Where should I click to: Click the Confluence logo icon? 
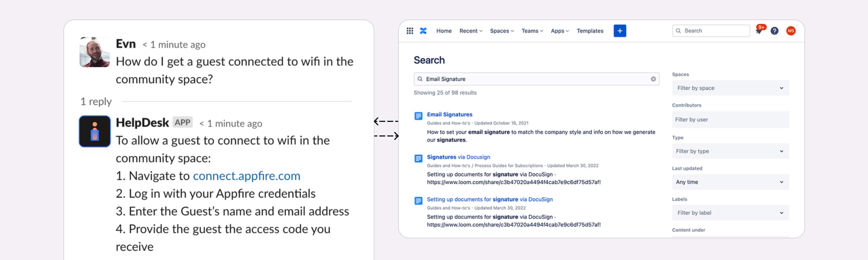tap(423, 31)
